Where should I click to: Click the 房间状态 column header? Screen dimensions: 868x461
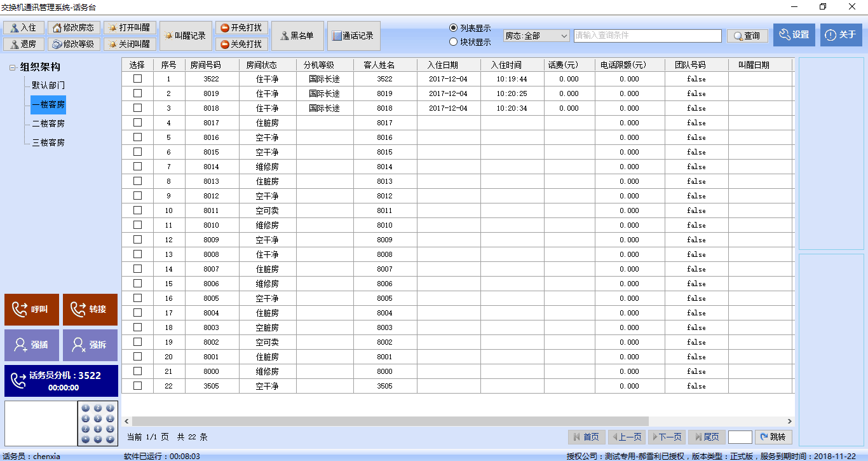tap(261, 65)
